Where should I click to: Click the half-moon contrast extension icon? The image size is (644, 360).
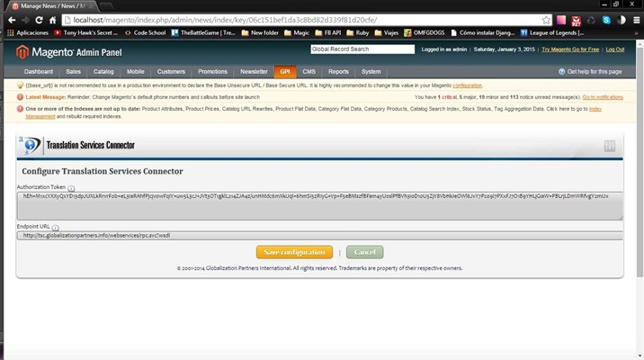pyautogui.click(x=622, y=20)
